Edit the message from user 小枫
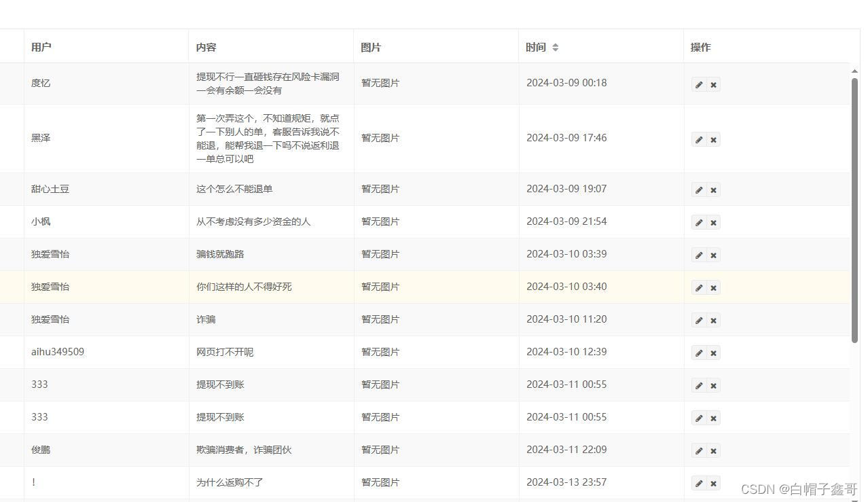The width and height of the screenshot is (868, 502). point(699,223)
